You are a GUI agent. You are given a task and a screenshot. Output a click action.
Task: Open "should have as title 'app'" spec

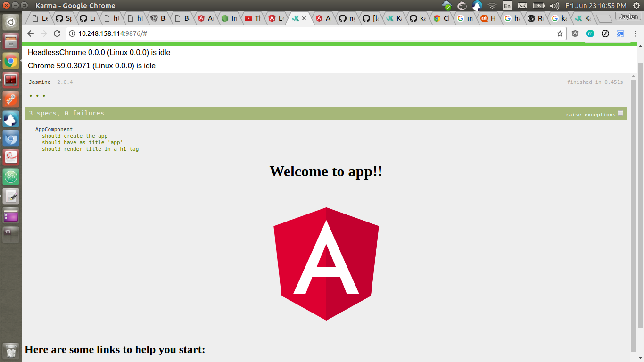click(83, 142)
